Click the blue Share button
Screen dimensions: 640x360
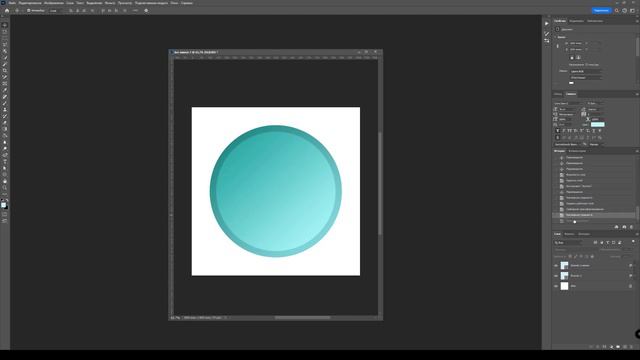(601, 11)
